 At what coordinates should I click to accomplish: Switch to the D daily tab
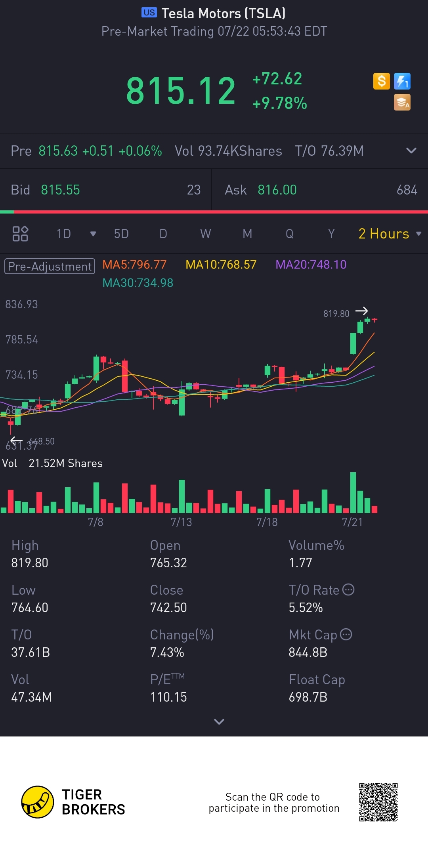[x=163, y=234]
